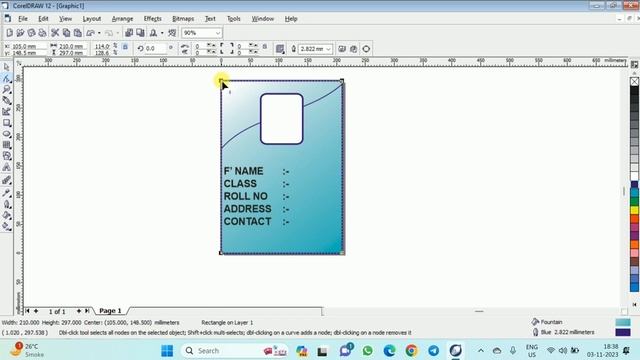Image resolution: width=640 pixels, height=360 pixels.
Task: Click the To Back Of Page icon
Action: pyautogui.click(x=353, y=49)
